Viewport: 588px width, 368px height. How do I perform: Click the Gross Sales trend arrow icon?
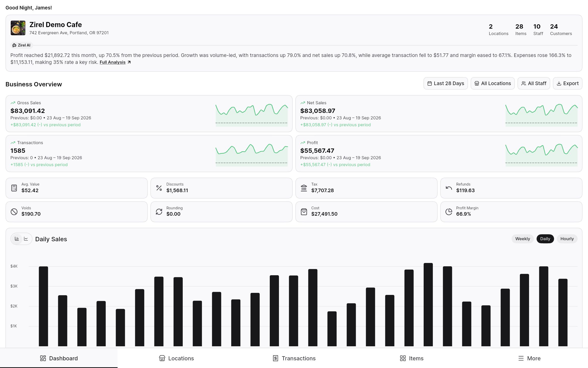(13, 103)
